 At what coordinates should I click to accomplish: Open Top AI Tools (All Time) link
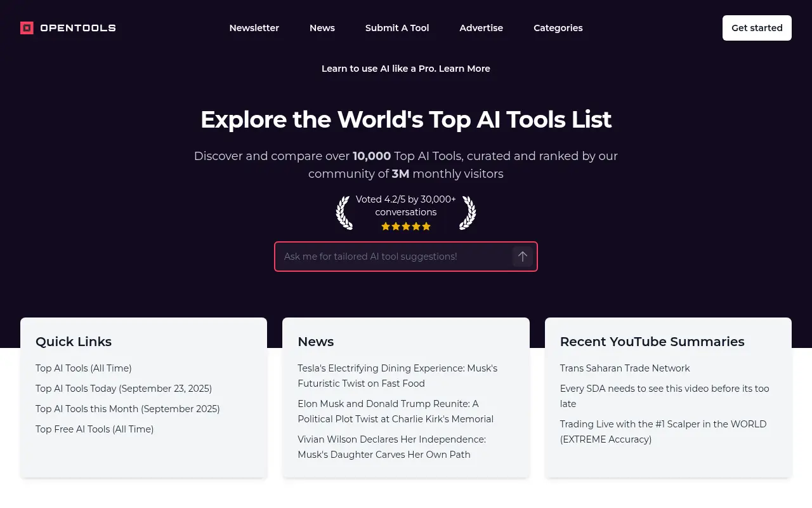pyautogui.click(x=83, y=368)
